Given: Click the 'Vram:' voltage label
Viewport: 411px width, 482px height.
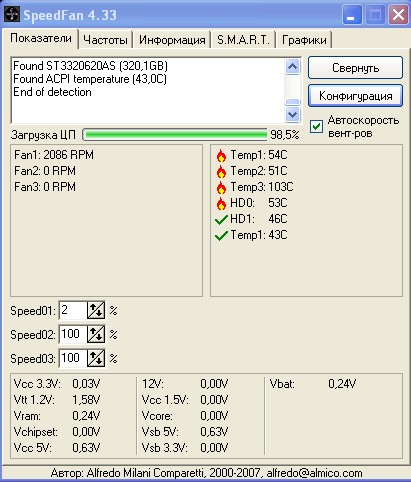Looking at the screenshot, I should (27, 416).
